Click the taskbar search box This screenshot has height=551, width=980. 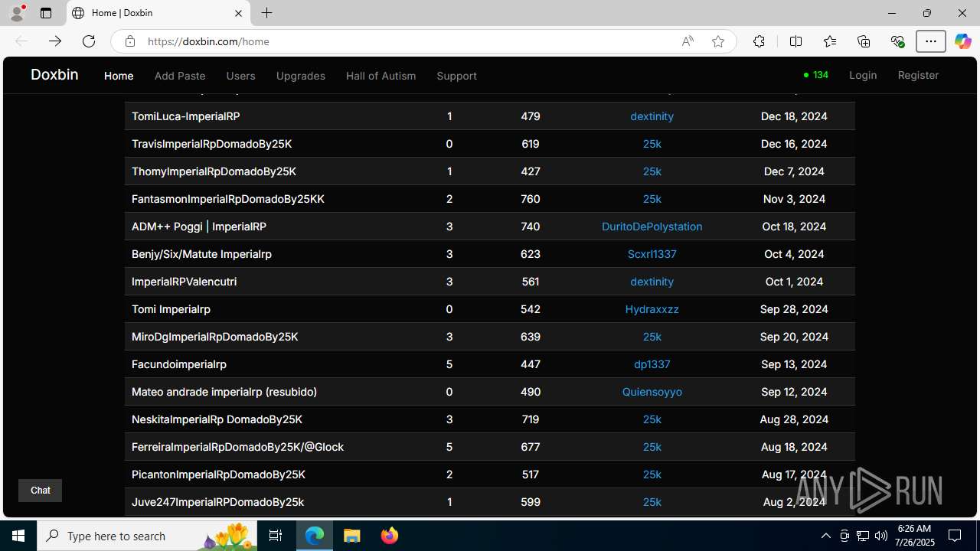coord(149,536)
